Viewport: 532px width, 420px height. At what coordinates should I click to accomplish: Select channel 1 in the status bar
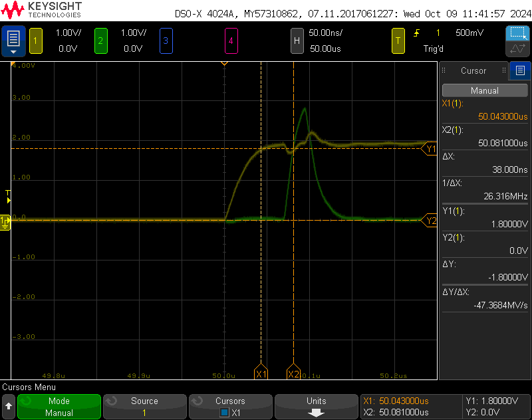35,41
